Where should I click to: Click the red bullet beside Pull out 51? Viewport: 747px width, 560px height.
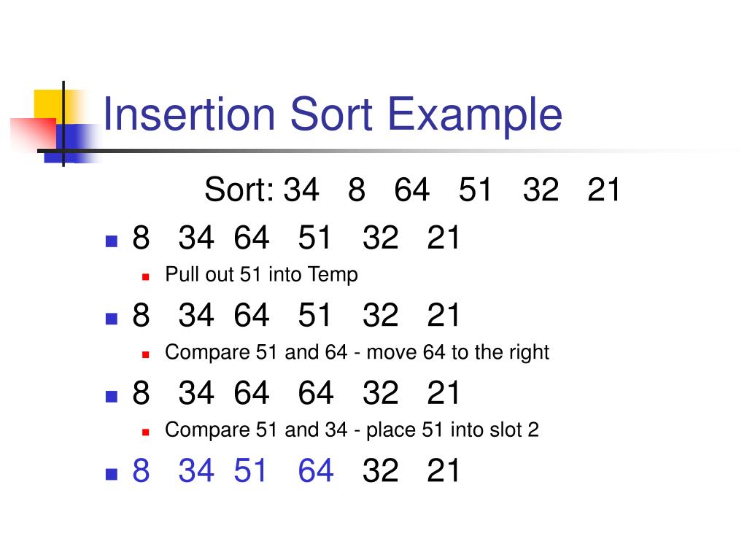click(x=146, y=276)
